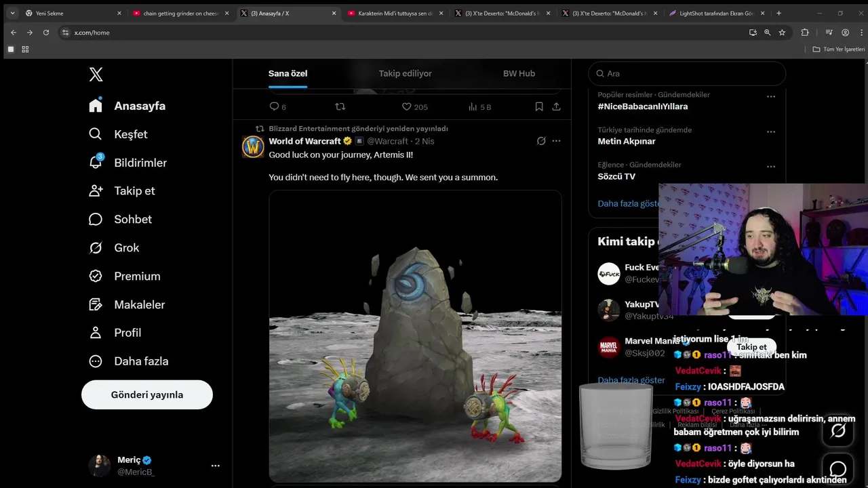This screenshot has height=488, width=868.
Task: Open the Sözcü TV trend
Action: click(616, 176)
